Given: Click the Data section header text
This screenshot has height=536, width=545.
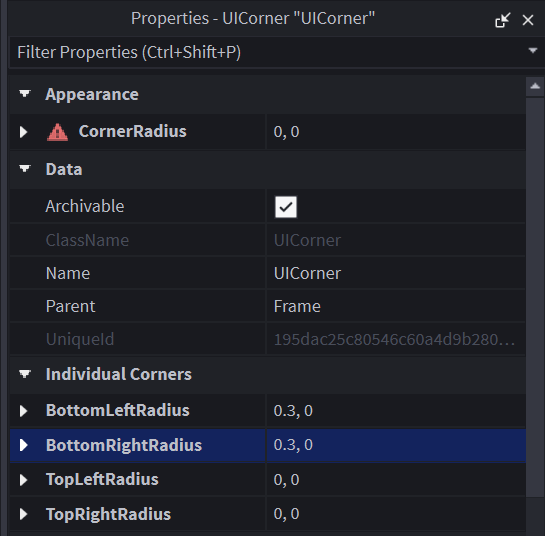Looking at the screenshot, I should coord(64,169).
